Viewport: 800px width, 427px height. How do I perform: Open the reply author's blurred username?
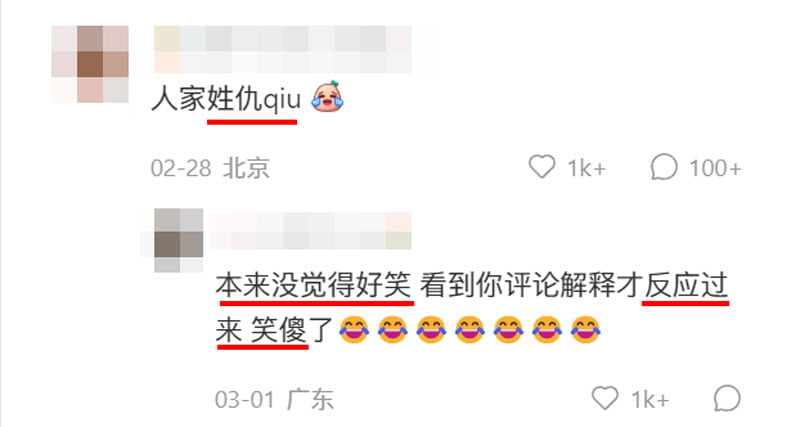[310, 231]
